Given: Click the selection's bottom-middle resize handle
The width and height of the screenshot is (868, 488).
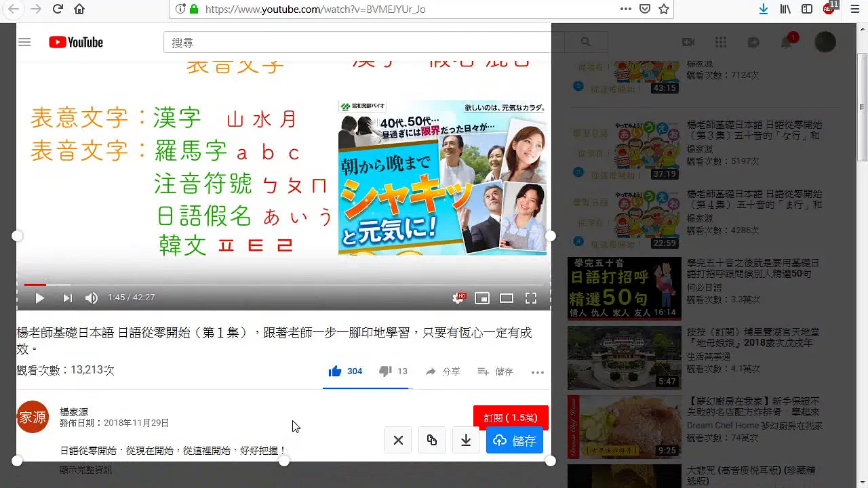Looking at the screenshot, I should point(284,461).
